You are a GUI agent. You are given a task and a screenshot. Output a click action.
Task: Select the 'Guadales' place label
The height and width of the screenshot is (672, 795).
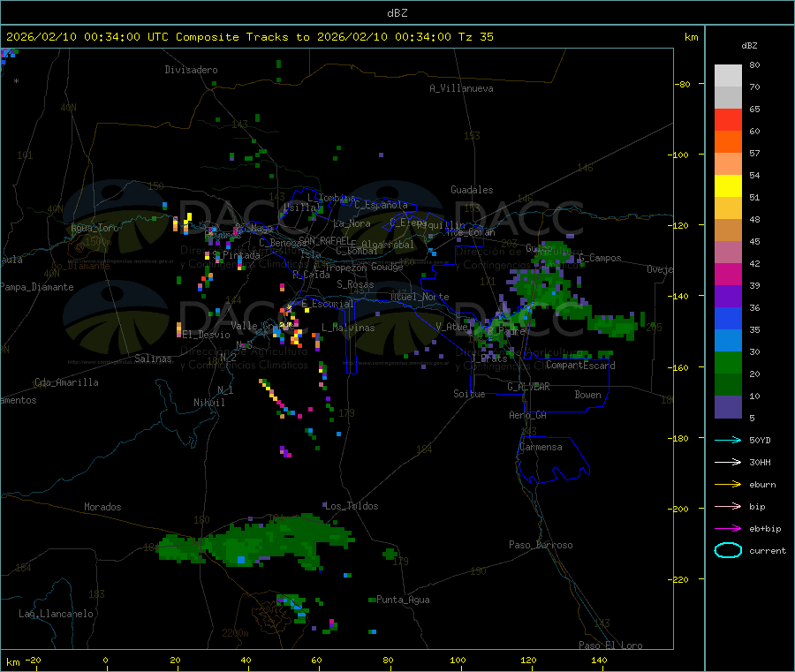(472, 190)
